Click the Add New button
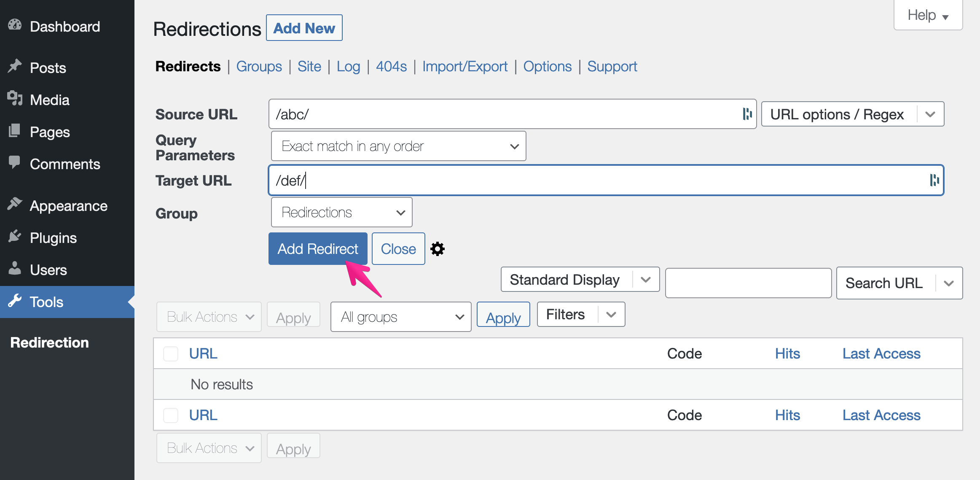This screenshot has width=980, height=480. pyautogui.click(x=304, y=27)
